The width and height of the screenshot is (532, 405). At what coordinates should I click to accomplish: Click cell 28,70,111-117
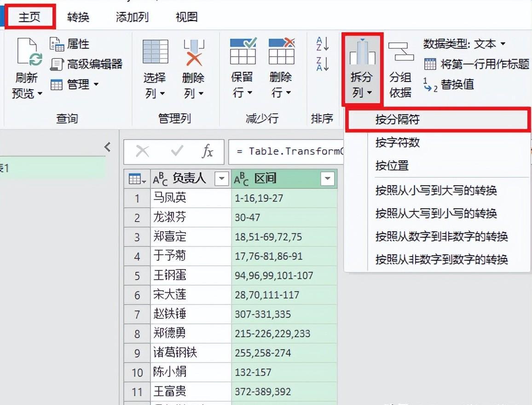tap(284, 294)
